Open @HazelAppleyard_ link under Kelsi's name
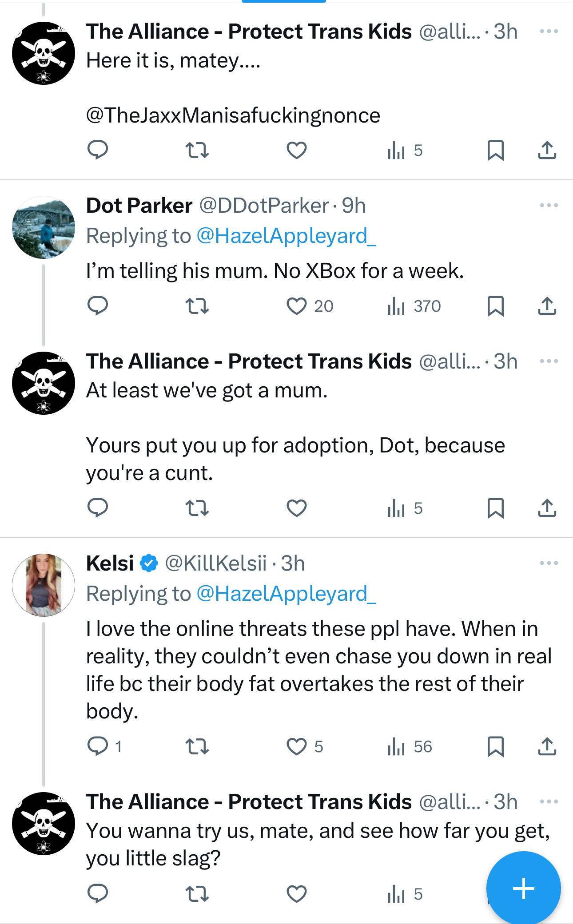Image resolution: width=573 pixels, height=924 pixels. 286,594
